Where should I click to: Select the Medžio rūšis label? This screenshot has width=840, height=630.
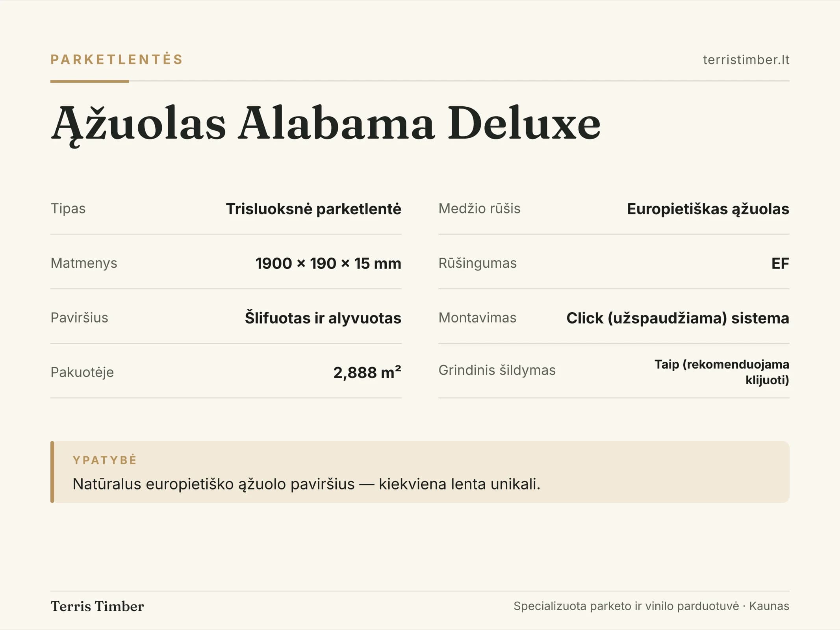(x=479, y=208)
